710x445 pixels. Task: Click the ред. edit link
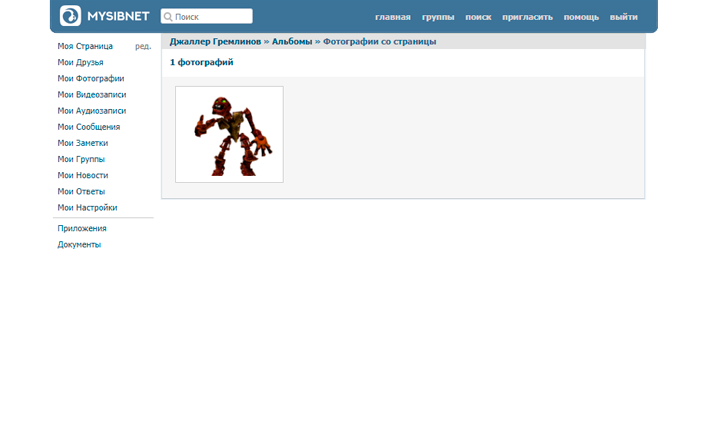pos(143,47)
